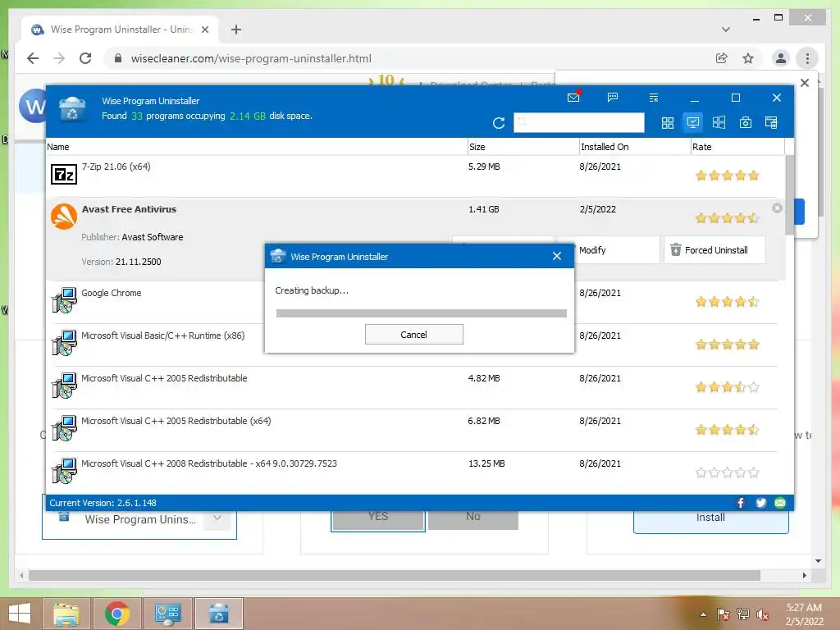
Task: Open the system components camera-like icon
Action: pos(745,123)
